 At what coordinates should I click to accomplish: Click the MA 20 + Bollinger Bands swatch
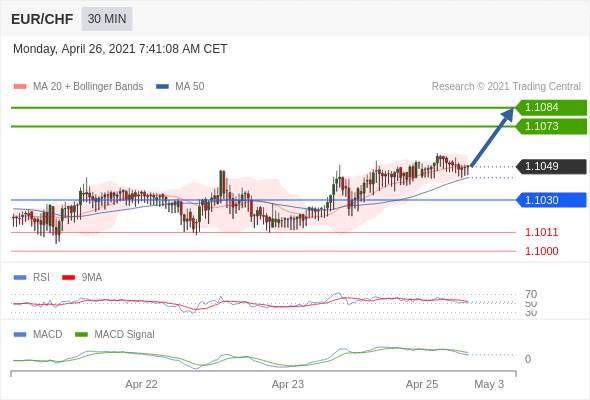pos(20,87)
